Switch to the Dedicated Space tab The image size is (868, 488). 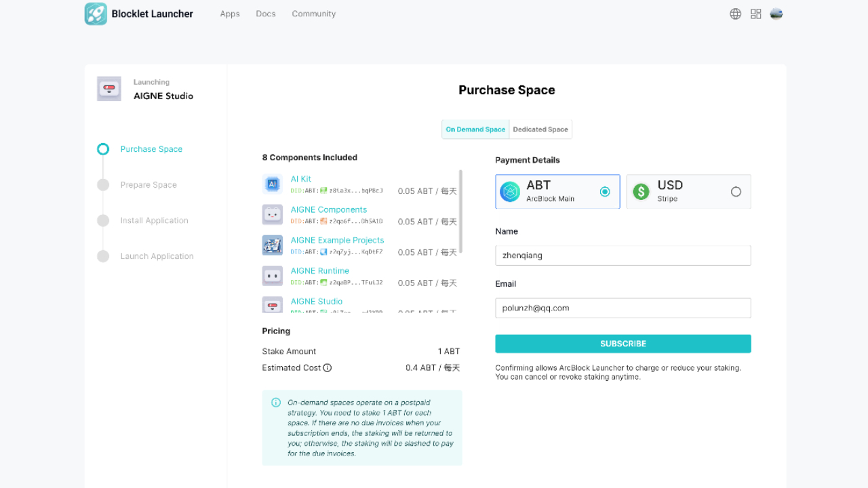coord(540,129)
